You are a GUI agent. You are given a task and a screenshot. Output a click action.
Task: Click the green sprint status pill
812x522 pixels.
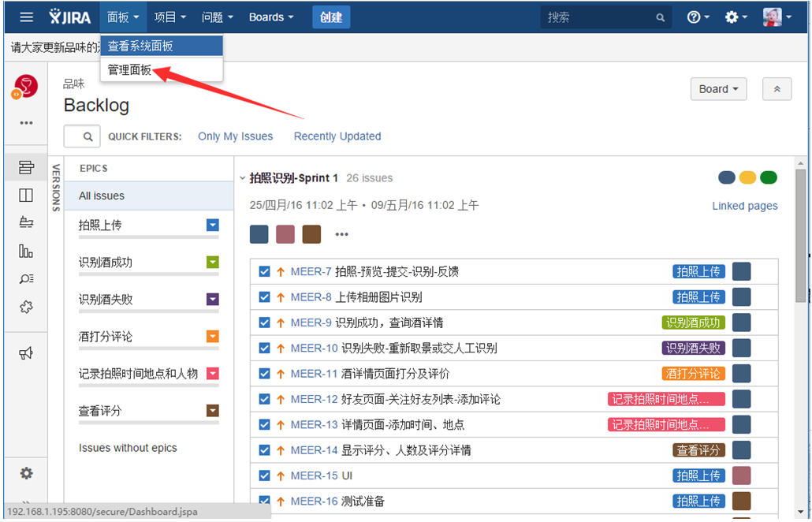tap(769, 177)
